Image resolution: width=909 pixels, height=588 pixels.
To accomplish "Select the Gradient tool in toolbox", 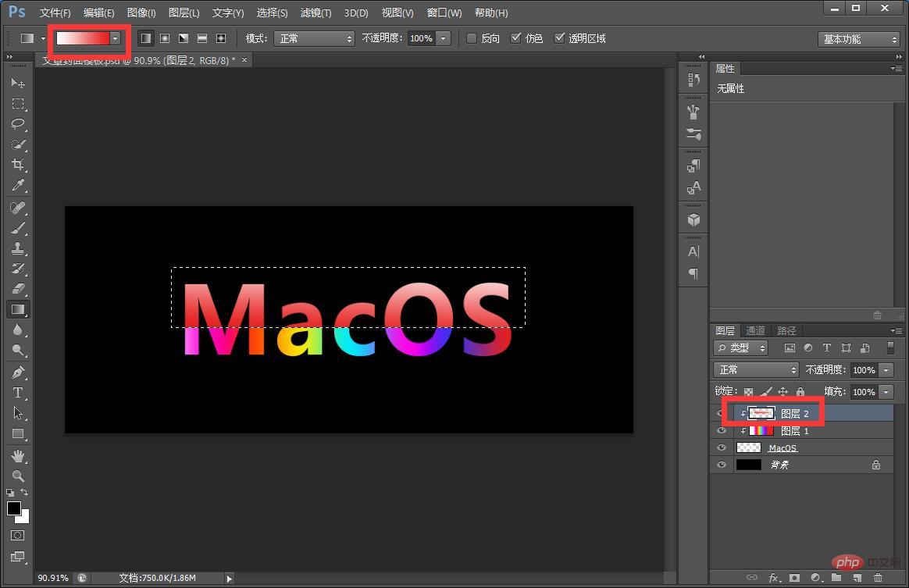I will pos(17,309).
